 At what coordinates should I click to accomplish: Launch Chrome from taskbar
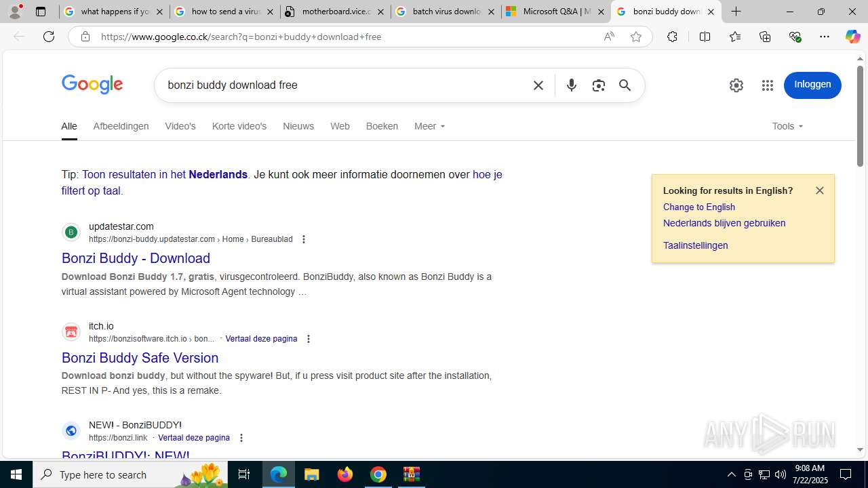coord(378,474)
